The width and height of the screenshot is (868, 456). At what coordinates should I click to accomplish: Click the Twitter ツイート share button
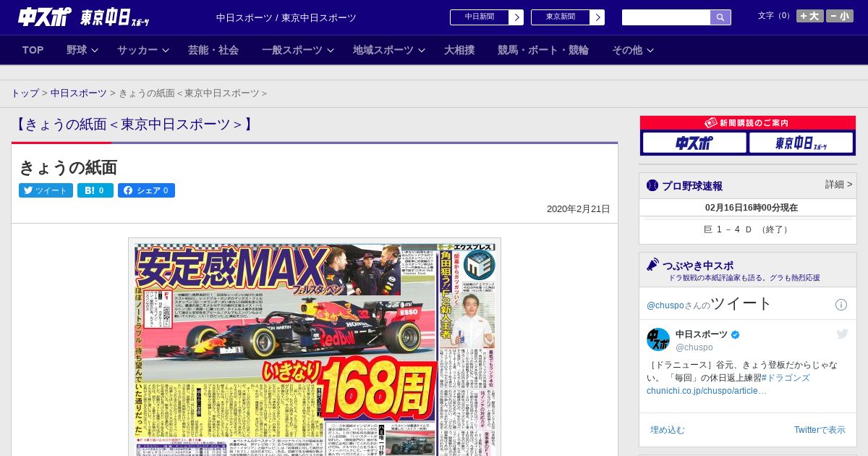pos(46,190)
